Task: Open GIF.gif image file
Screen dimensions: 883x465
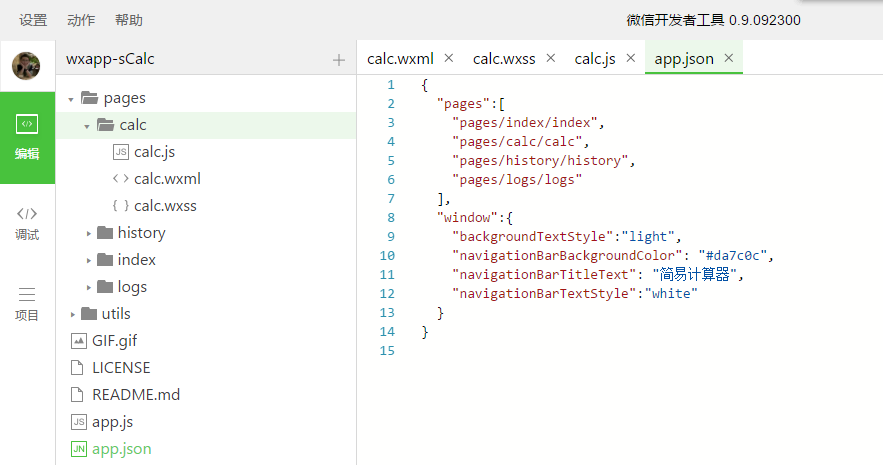Action: pos(114,341)
